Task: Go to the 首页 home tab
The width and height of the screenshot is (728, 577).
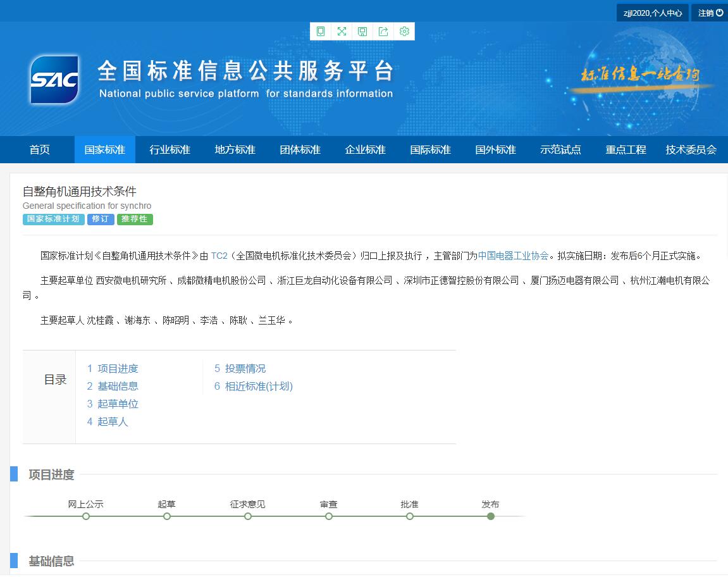Action: tap(39, 150)
